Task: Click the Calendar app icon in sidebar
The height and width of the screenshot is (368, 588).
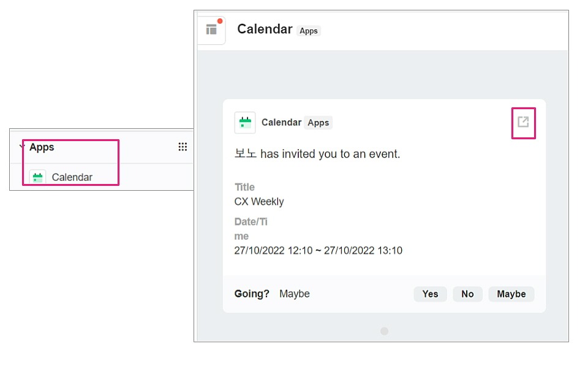Action: [x=38, y=177]
